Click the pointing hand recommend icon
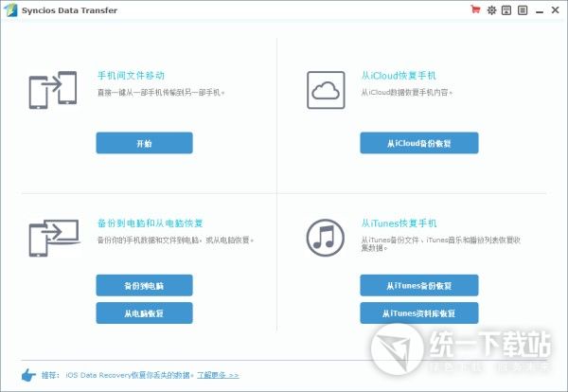Screen dimensions: 568x392 coord(28,375)
